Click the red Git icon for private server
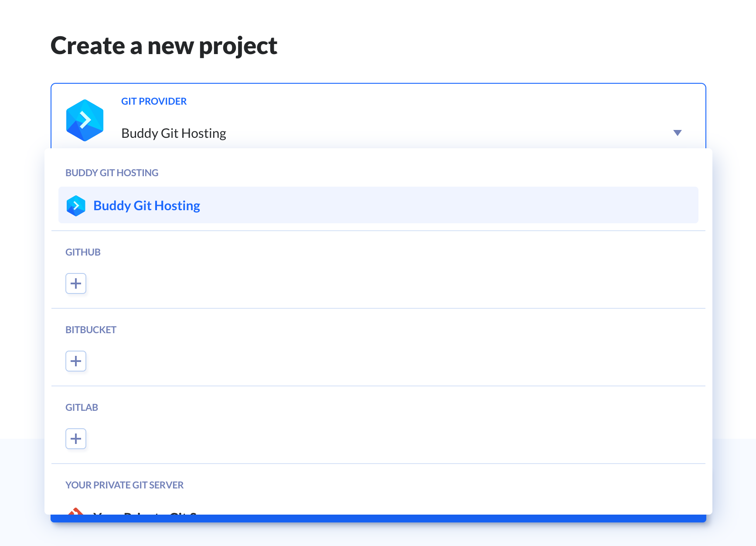 (75, 511)
